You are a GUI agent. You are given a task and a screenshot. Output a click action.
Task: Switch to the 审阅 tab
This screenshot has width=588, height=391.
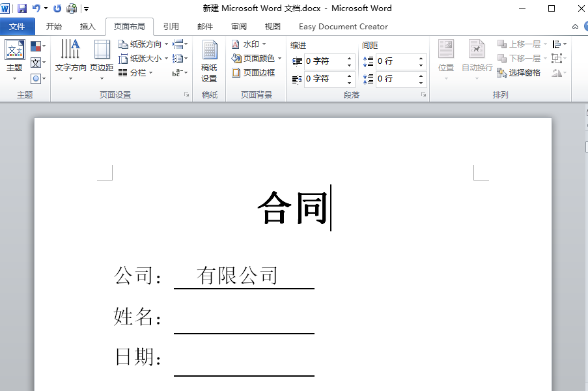(239, 27)
